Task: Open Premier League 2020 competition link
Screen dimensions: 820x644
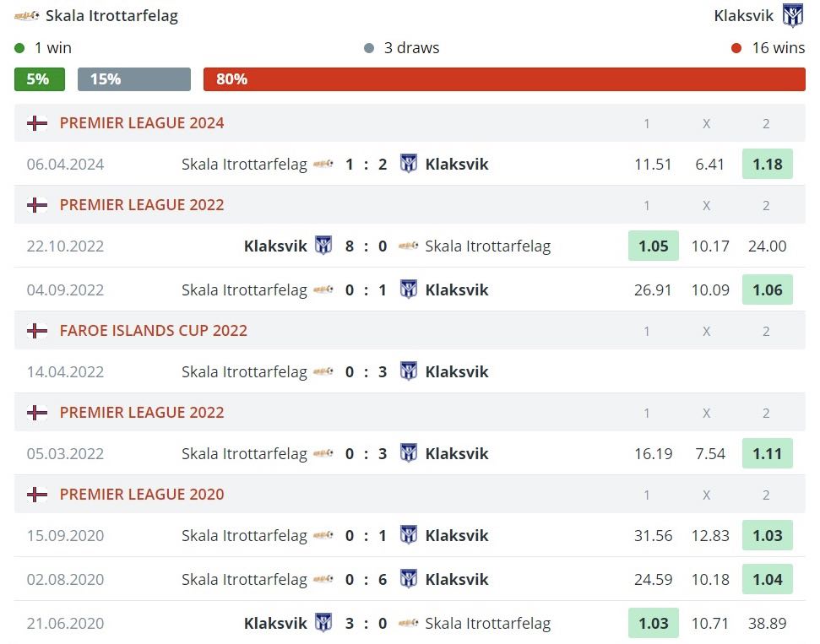Action: [x=142, y=495]
